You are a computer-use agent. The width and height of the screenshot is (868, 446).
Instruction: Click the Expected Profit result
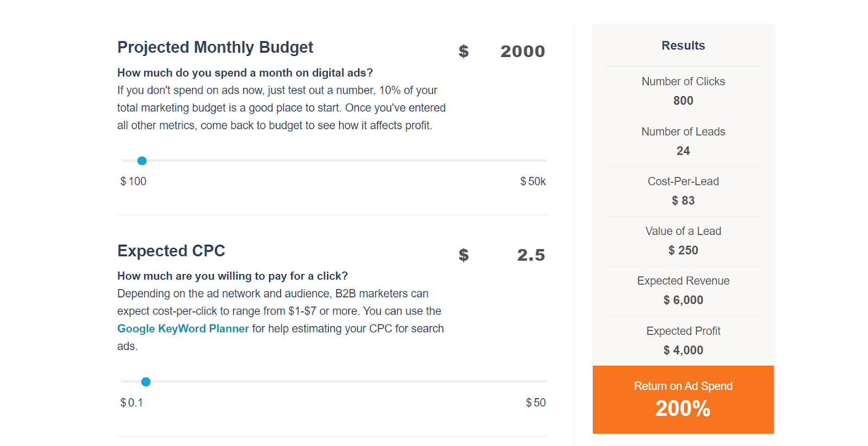tap(683, 340)
